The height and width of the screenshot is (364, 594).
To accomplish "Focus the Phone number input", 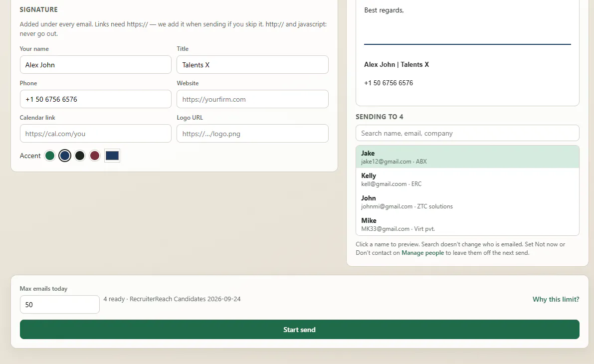I will (x=95, y=99).
